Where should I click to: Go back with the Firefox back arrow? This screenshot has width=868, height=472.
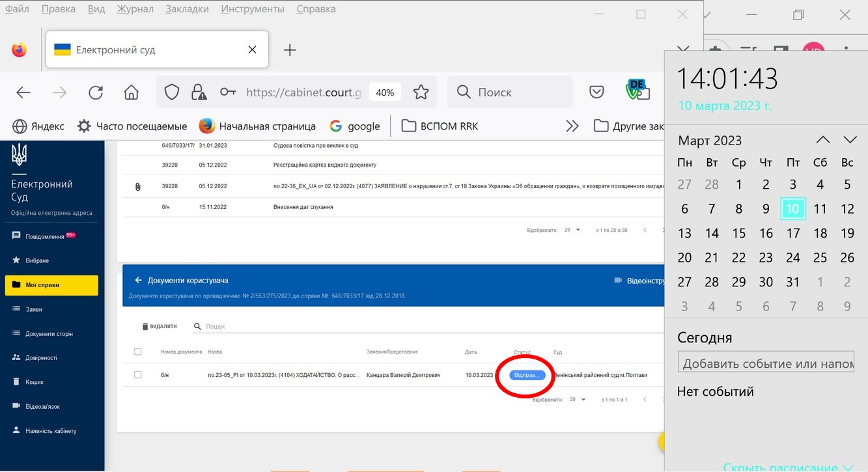pos(23,92)
